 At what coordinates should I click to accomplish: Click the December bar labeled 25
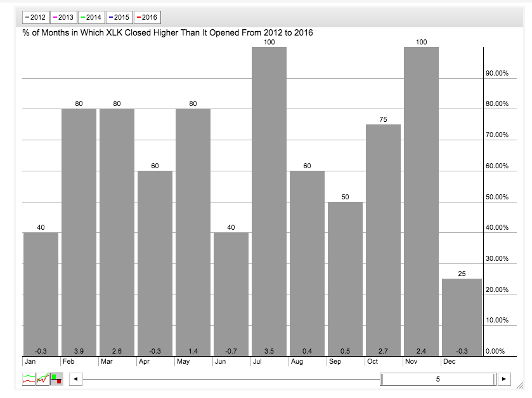(x=462, y=317)
